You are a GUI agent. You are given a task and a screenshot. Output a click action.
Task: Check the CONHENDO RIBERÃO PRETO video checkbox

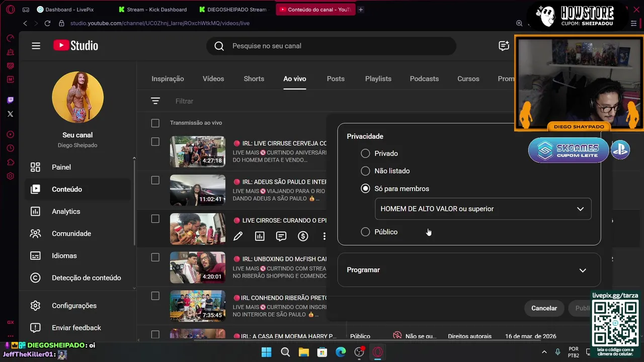coord(155,296)
